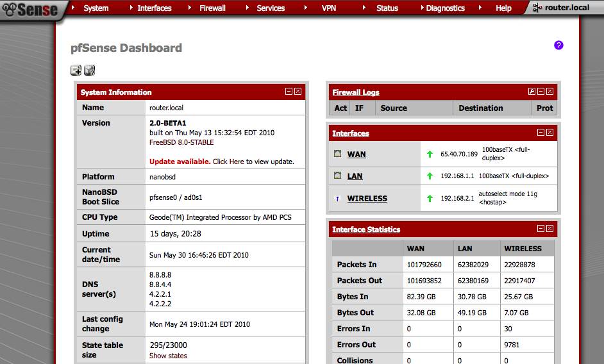Open the WAN interface link
604x364 pixels.
point(357,154)
